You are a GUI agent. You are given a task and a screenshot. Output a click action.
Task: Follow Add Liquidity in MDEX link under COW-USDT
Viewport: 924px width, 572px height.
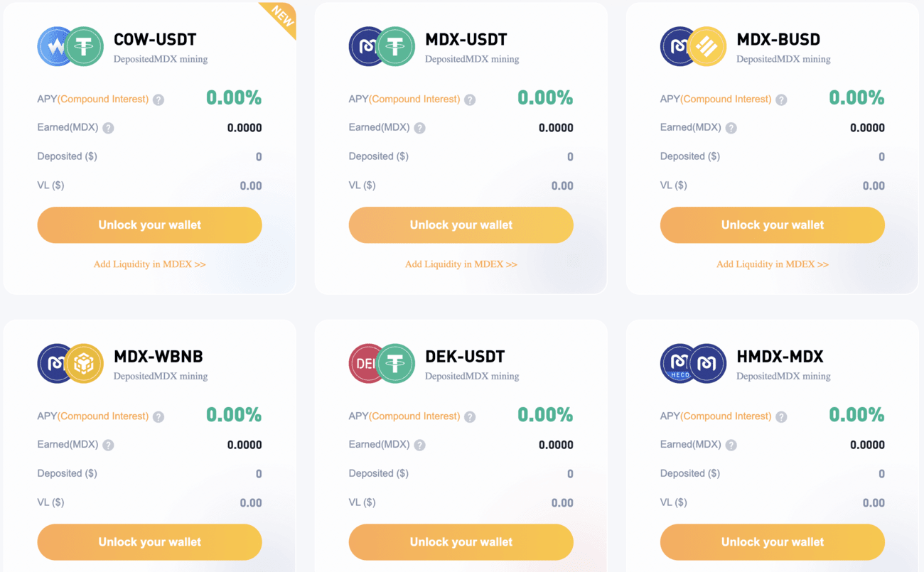pyautogui.click(x=150, y=264)
